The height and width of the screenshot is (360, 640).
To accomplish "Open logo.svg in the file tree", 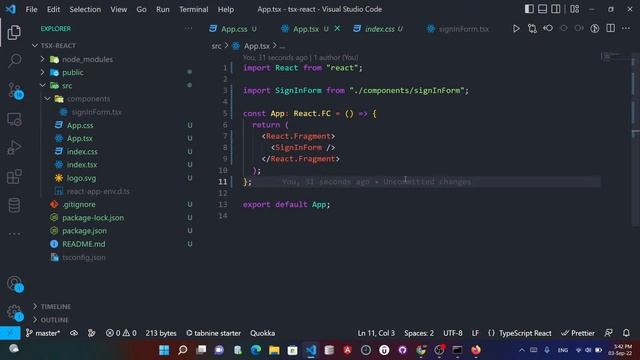I will [x=81, y=178].
